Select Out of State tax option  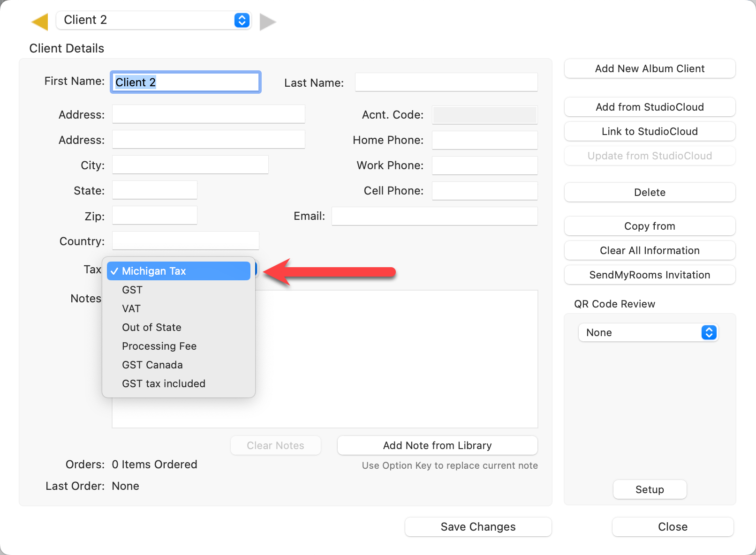coord(151,327)
